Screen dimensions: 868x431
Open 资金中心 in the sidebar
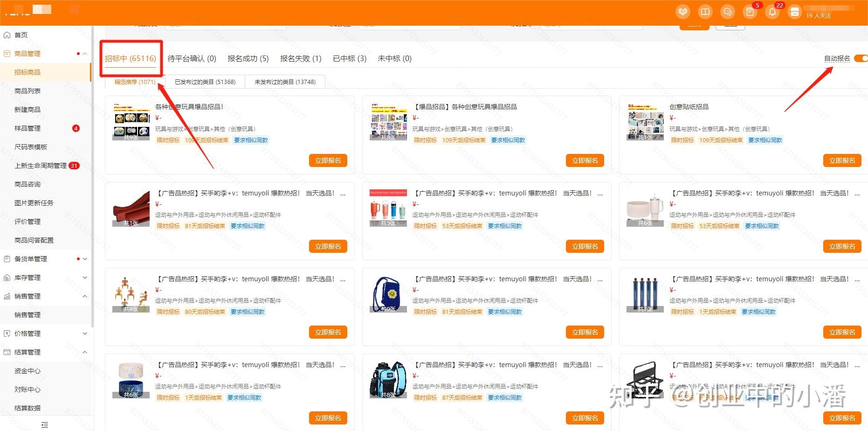28,371
